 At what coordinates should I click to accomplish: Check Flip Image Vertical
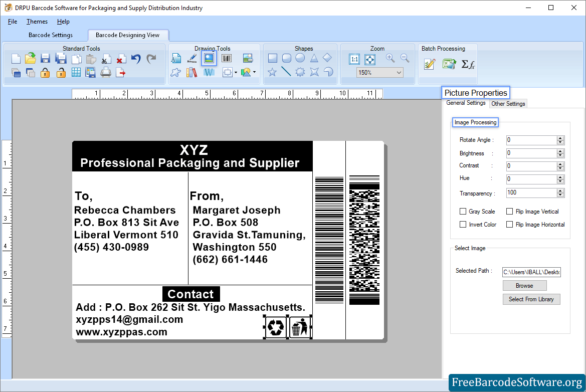point(509,212)
